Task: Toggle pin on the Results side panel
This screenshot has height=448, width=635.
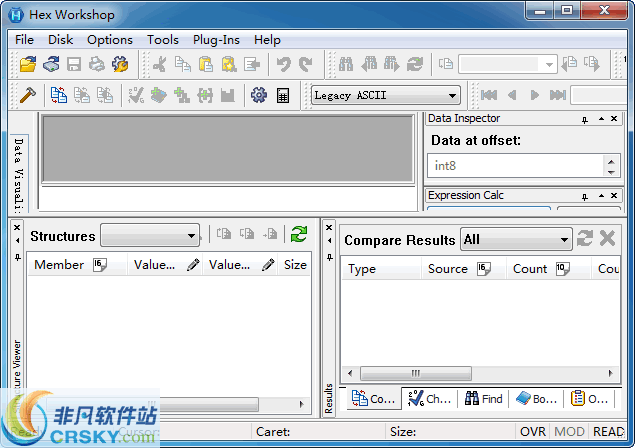Action: (x=330, y=257)
